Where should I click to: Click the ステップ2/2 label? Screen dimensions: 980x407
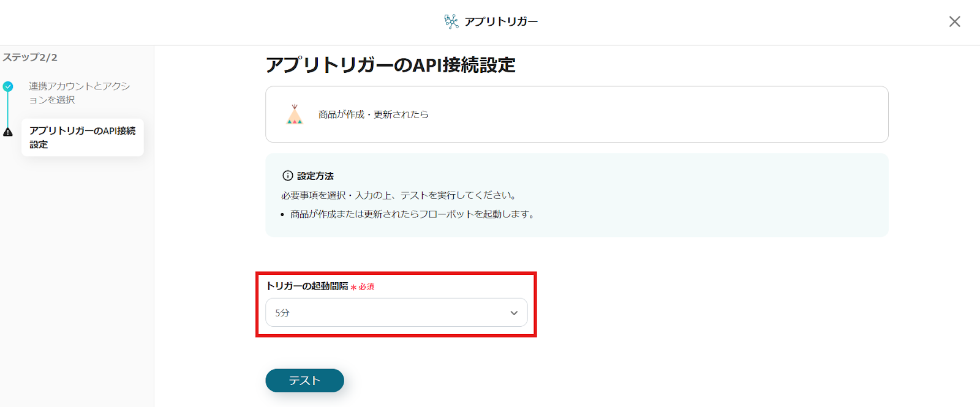pyautogui.click(x=30, y=58)
